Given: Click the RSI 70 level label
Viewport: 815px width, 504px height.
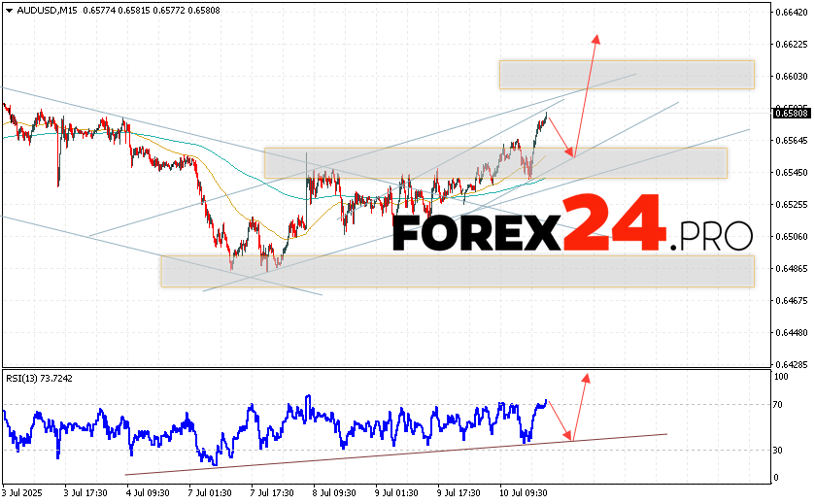Looking at the screenshot, I should tap(780, 402).
